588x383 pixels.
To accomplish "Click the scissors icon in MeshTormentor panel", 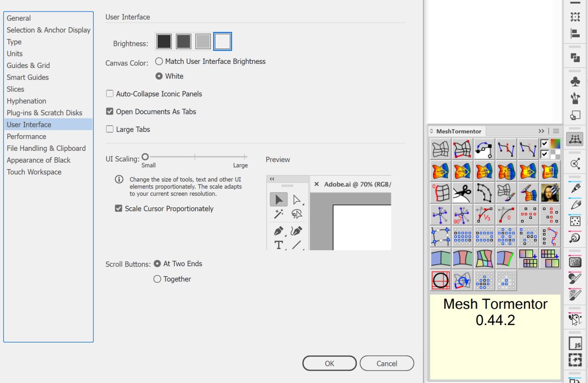I will click(x=462, y=192).
